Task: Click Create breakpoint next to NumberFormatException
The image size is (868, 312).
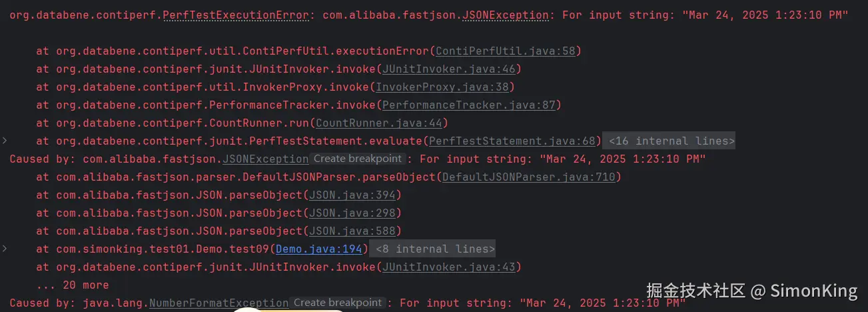Action: (338, 303)
